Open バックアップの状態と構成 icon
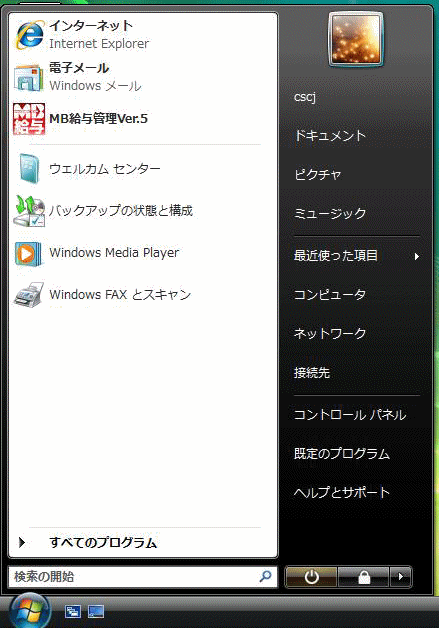 pyautogui.click(x=29, y=211)
